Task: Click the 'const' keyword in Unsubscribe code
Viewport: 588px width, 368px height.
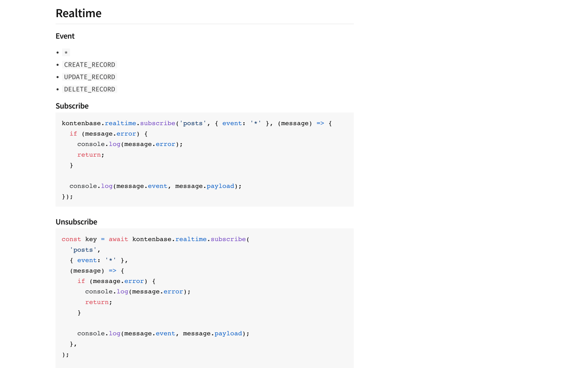Action: 71,239
